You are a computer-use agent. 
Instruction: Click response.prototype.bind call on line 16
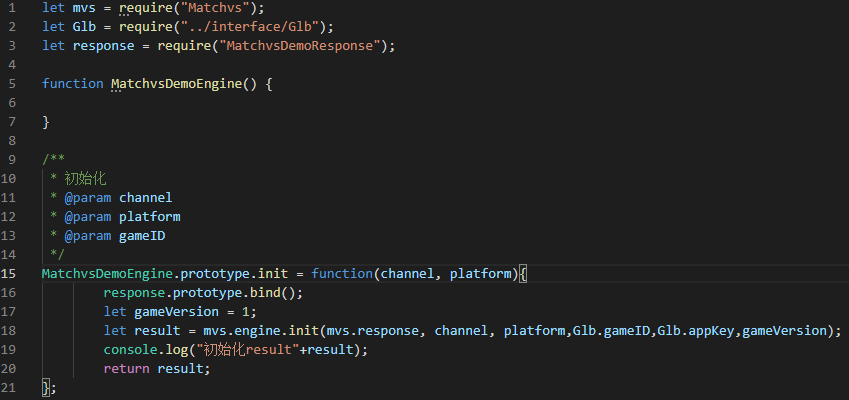point(199,293)
